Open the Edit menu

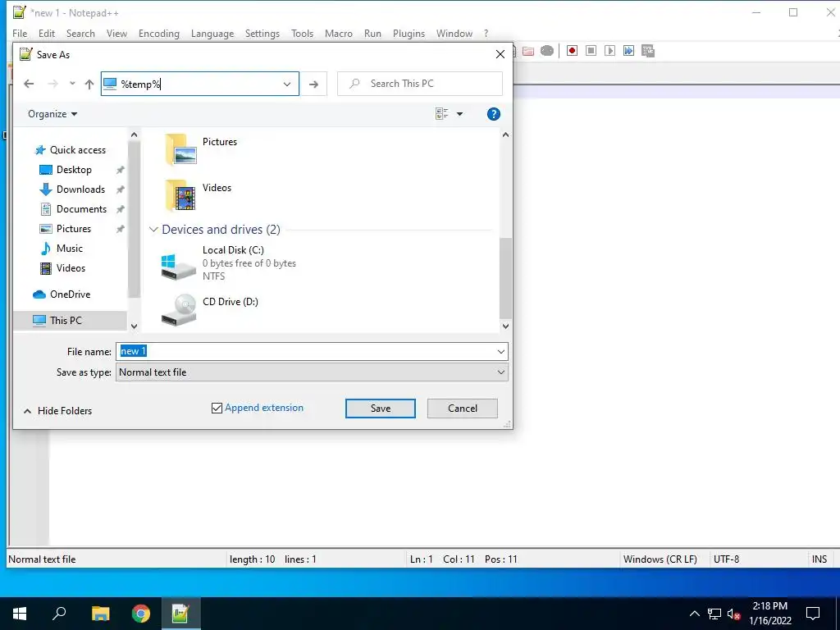pos(47,33)
